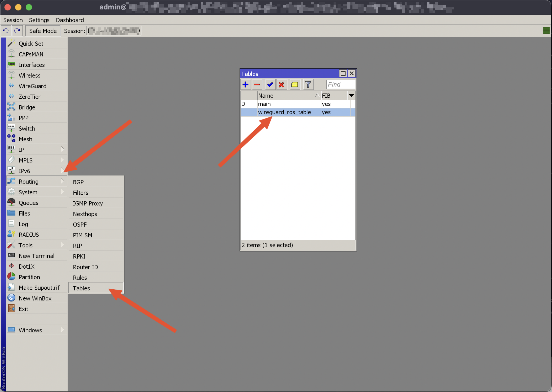Click the yellow comment note icon

(x=295, y=84)
